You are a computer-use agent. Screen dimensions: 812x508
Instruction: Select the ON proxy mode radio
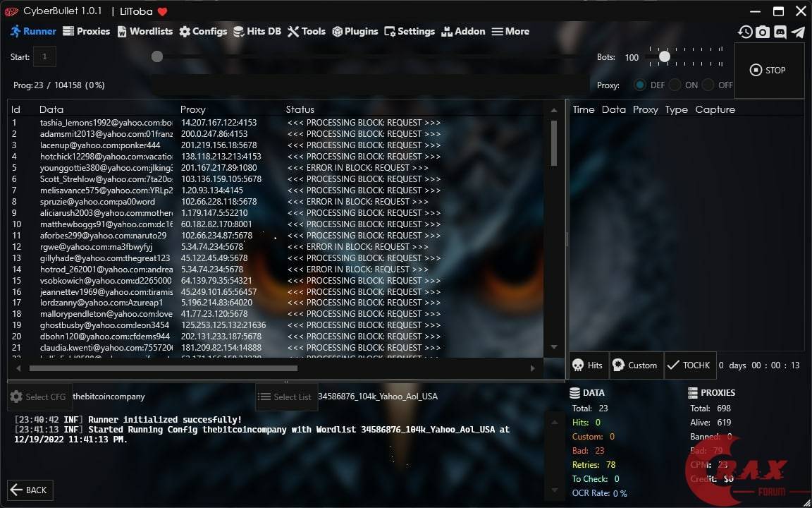675,85
